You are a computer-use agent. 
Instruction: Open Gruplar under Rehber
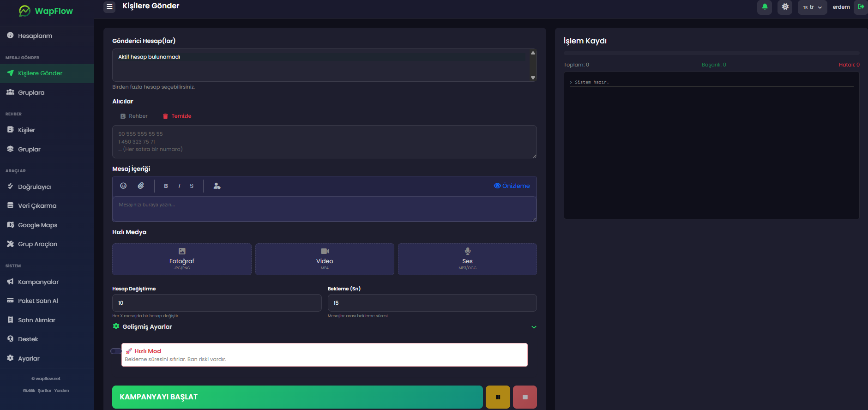click(47, 149)
